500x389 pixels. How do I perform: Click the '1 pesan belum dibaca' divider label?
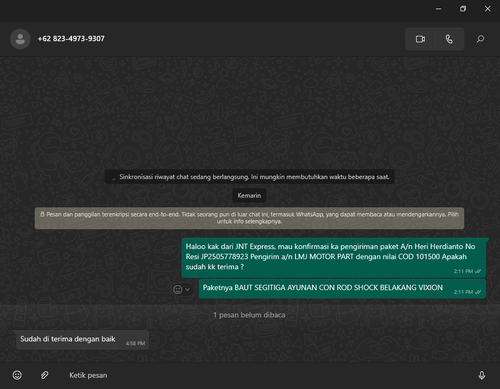coord(249,315)
